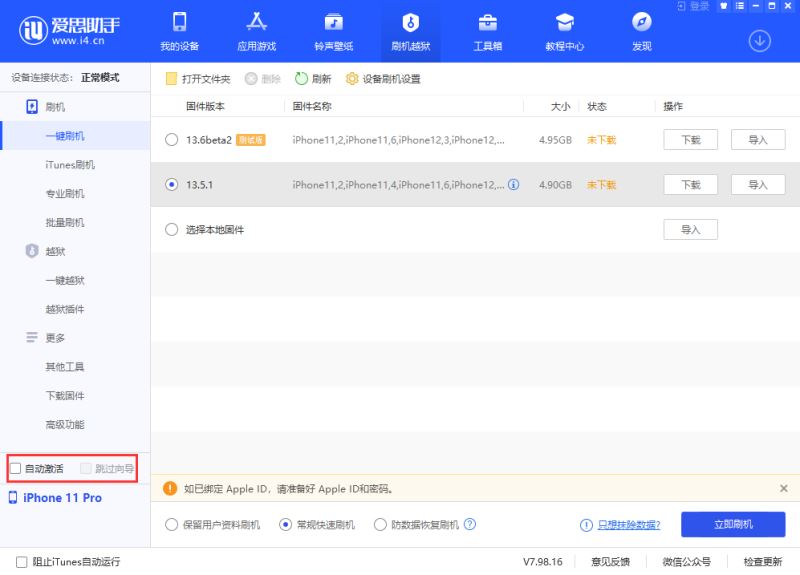This screenshot has width=800, height=575.
Task: Click the 立即刷机 button
Action: [733, 524]
